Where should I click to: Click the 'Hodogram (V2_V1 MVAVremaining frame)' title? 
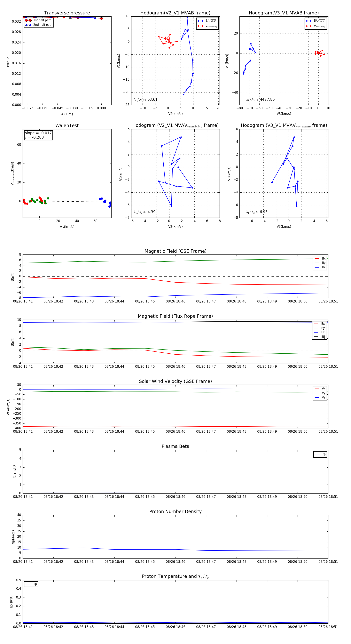(175, 125)
